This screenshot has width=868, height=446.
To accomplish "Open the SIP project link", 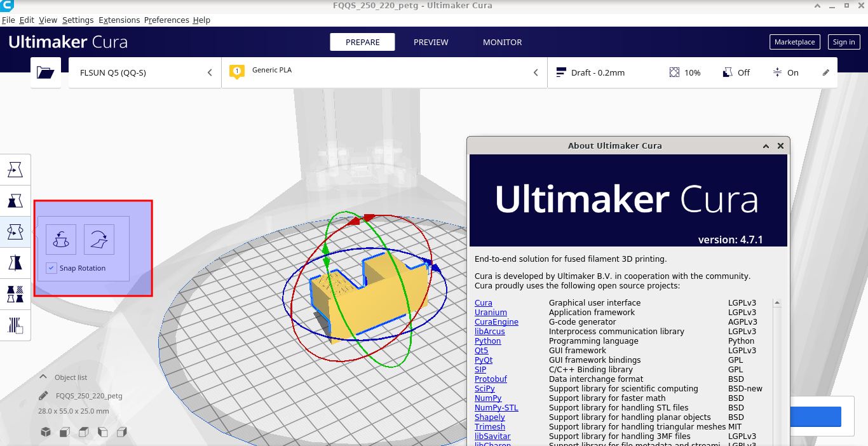I will coord(480,370).
